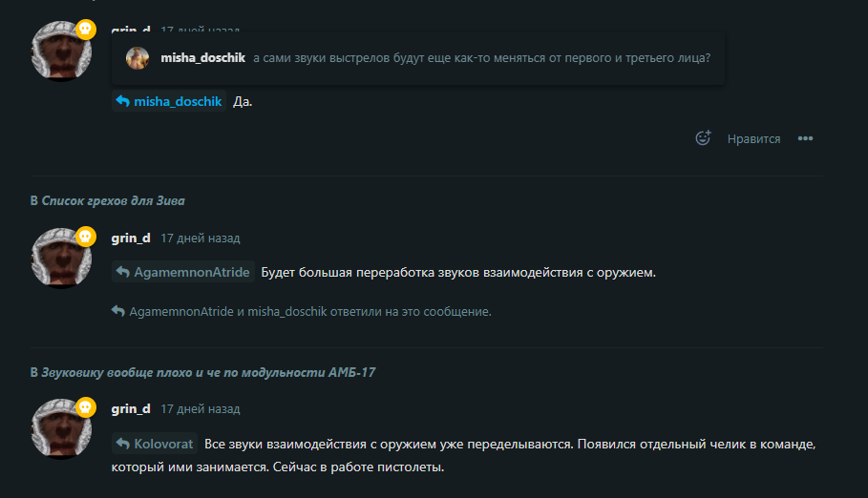Open the three-dots more options menu
This screenshot has width=868, height=498.
click(805, 138)
